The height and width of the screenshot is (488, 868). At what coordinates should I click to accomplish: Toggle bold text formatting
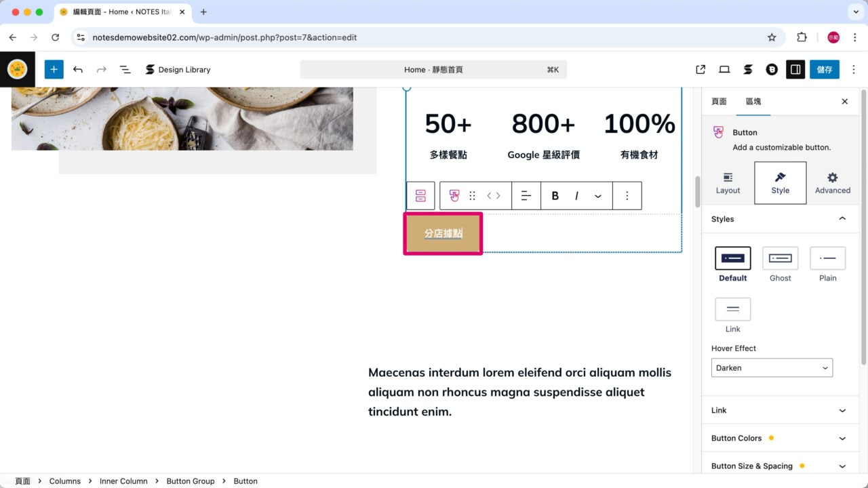coord(555,196)
